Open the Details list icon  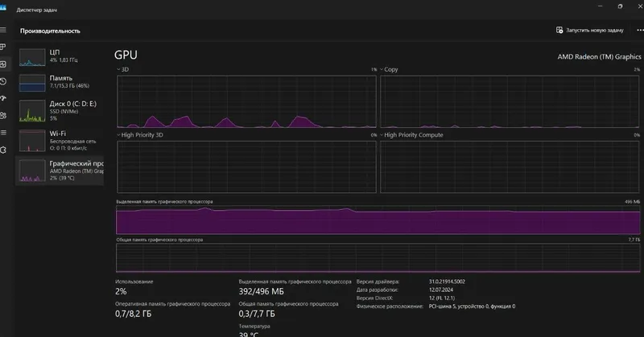[x=3, y=133]
